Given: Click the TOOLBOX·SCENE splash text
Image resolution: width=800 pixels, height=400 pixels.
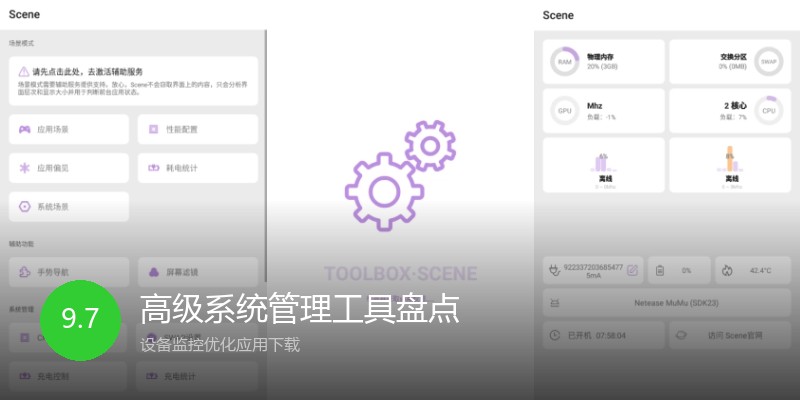Looking at the screenshot, I should (401, 274).
